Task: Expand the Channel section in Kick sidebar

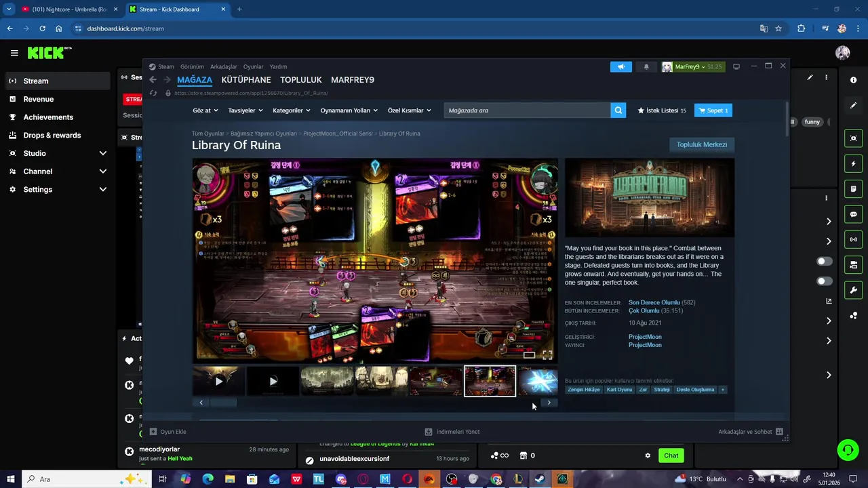Action: [x=102, y=171]
